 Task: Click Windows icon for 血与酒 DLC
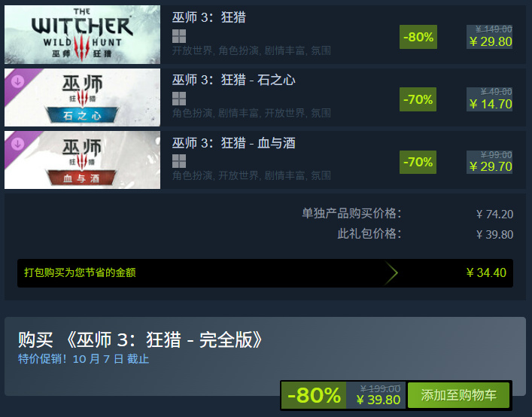pos(179,161)
